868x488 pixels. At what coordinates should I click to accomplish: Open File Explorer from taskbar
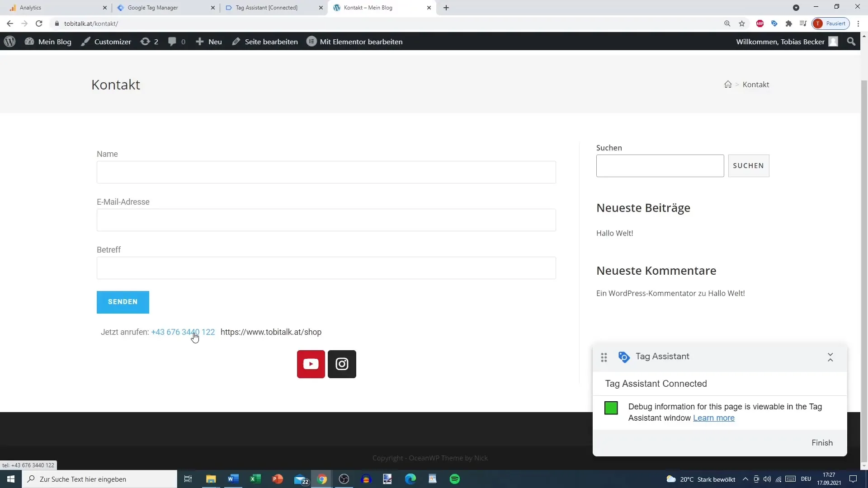pos(211,479)
